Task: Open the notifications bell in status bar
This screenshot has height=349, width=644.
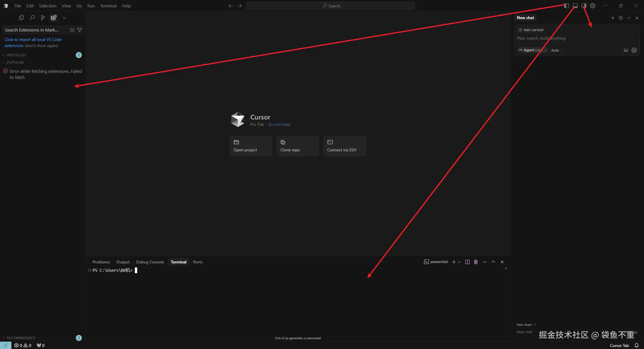Action: pyautogui.click(x=637, y=345)
